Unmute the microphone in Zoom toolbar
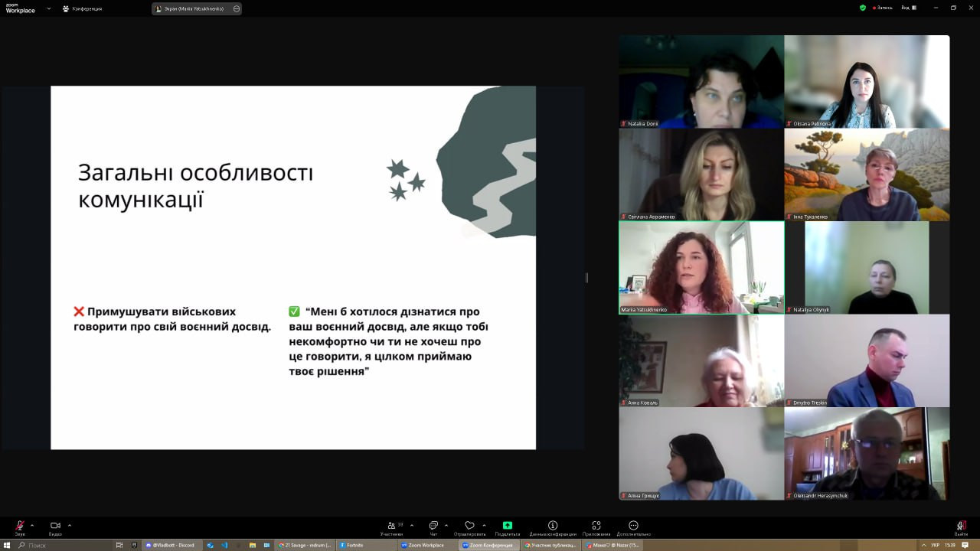 tap(19, 527)
